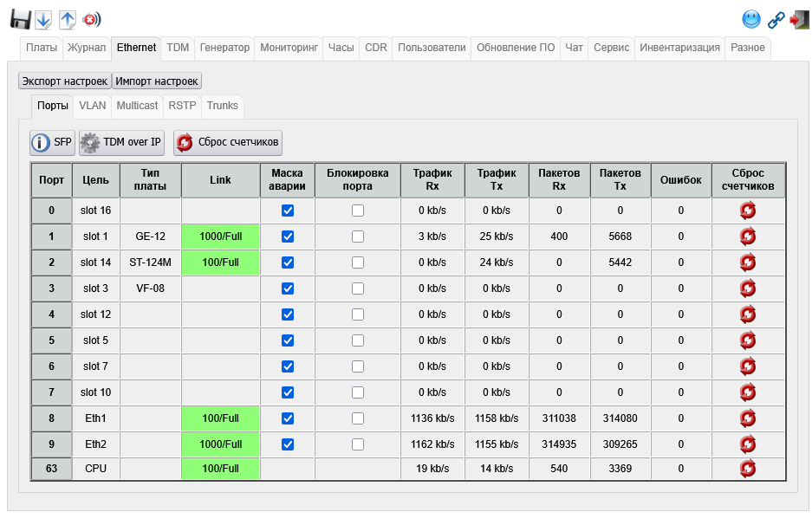812x525 pixels.
Task: Click the download arrow document icon
Action: pos(43,19)
